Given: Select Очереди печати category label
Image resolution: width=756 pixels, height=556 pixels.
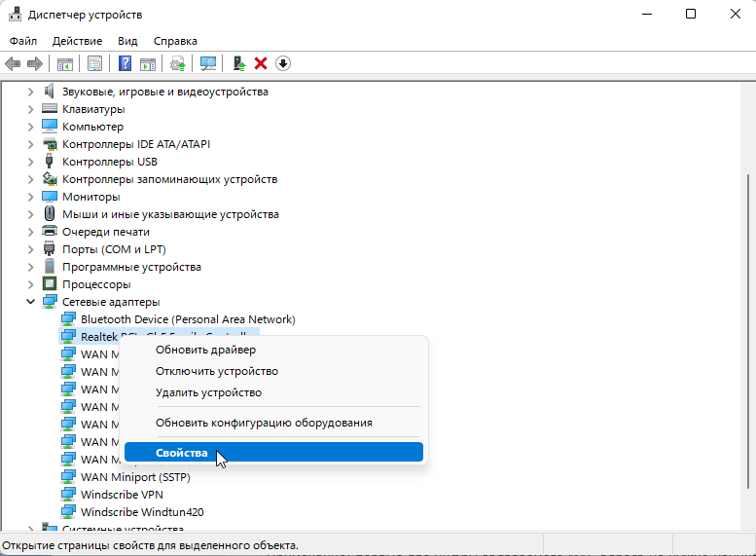Looking at the screenshot, I should (106, 232).
